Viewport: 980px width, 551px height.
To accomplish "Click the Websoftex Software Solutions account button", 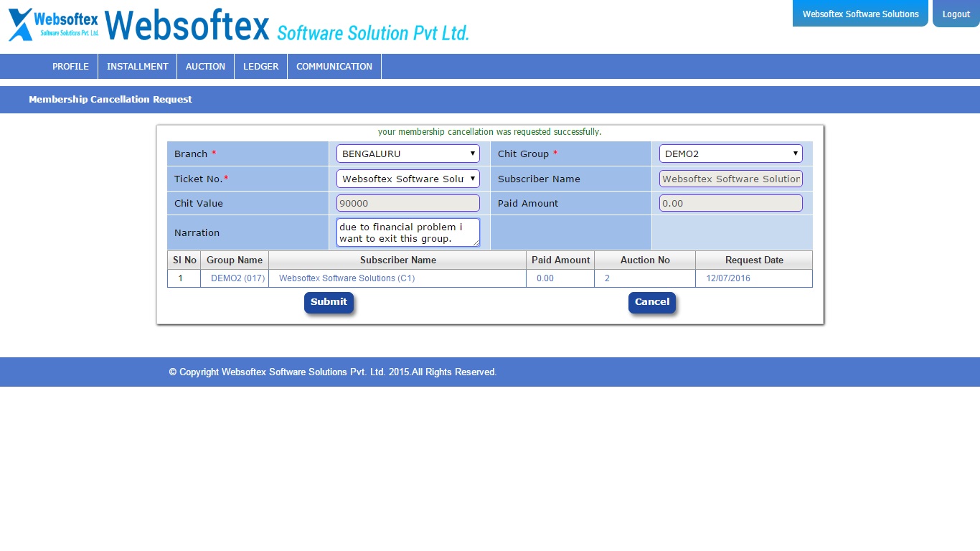I will [860, 14].
